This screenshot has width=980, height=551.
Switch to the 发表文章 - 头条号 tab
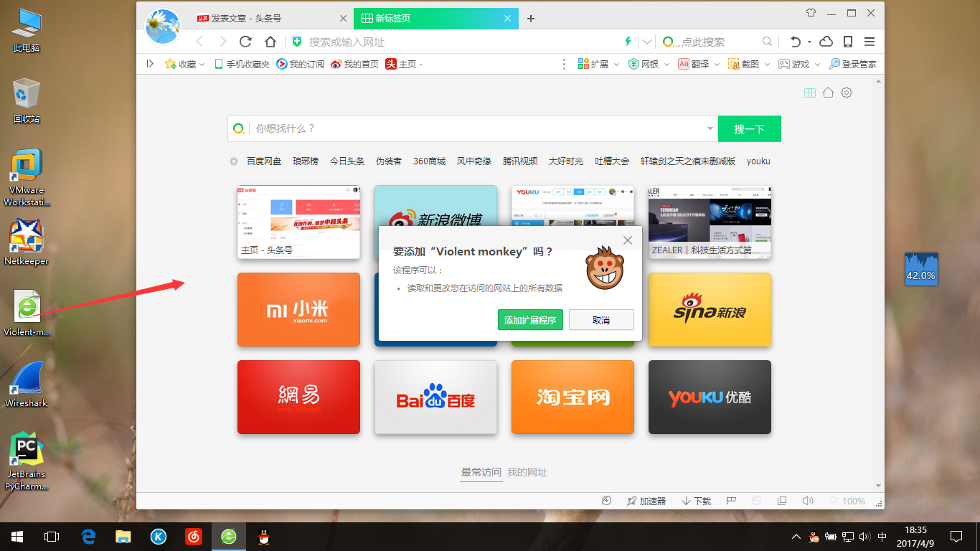coord(272,19)
